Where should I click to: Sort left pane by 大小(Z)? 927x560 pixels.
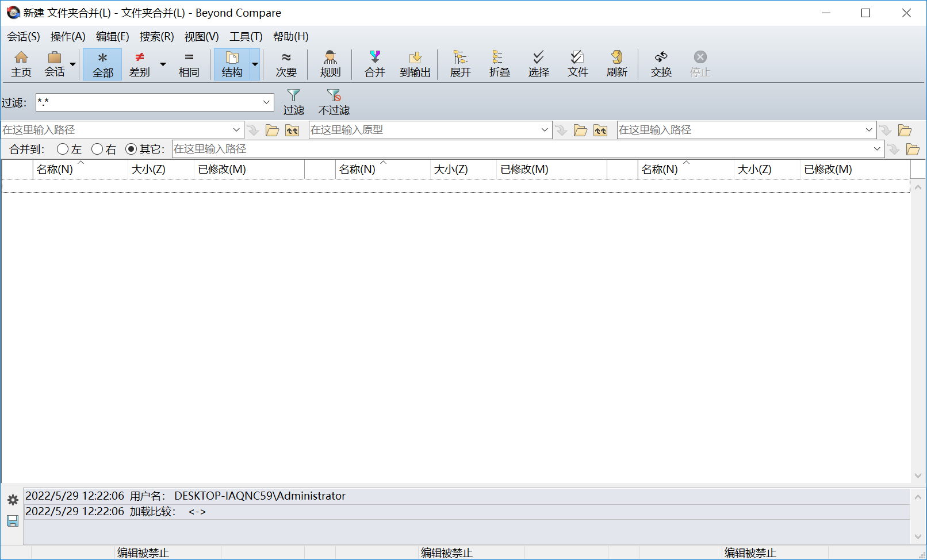click(x=161, y=170)
